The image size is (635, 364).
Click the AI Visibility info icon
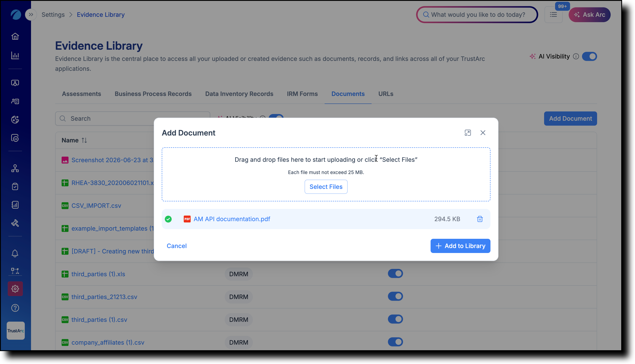[x=576, y=57]
